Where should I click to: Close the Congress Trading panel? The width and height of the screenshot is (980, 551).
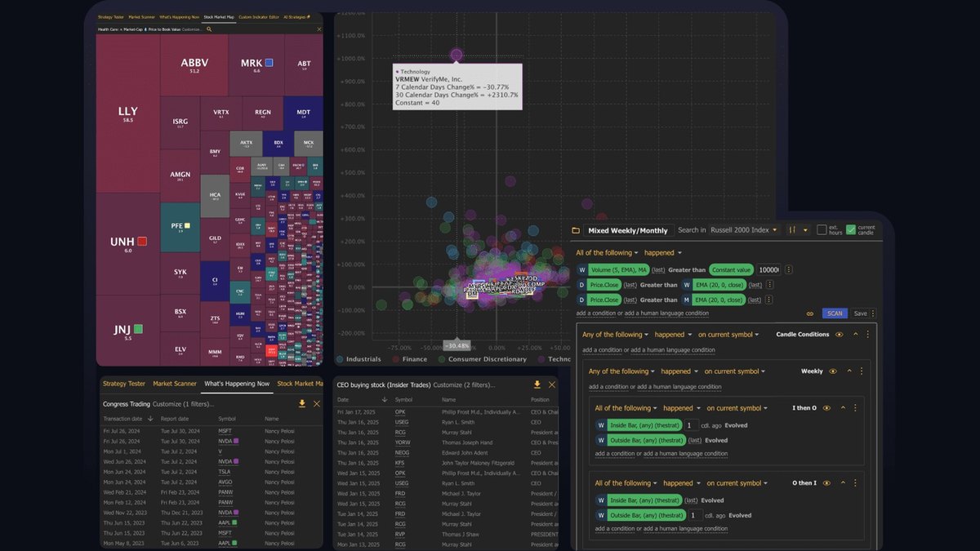pos(317,403)
